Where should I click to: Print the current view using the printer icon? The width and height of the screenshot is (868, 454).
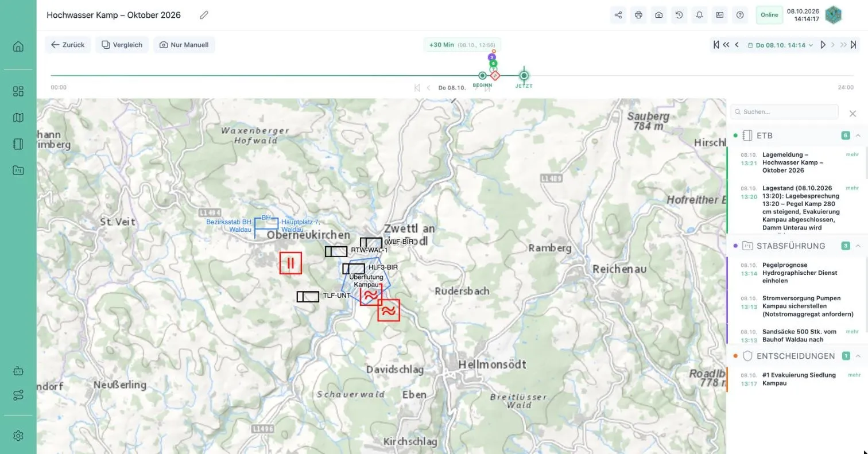point(638,15)
